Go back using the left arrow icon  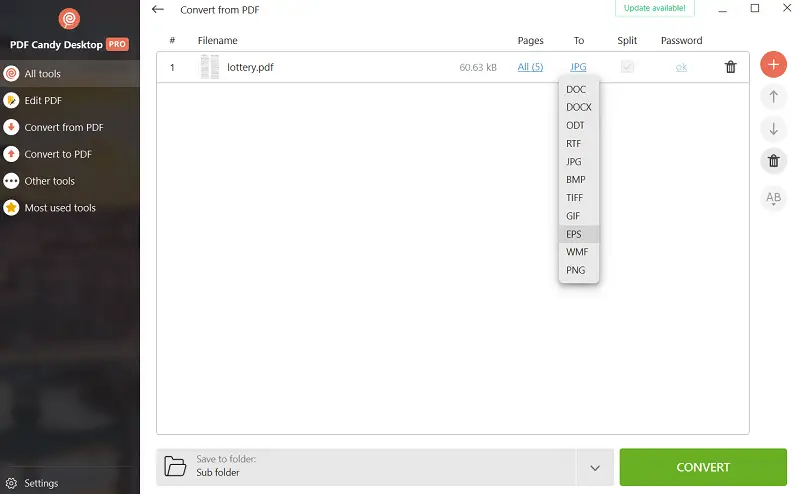[x=158, y=9]
